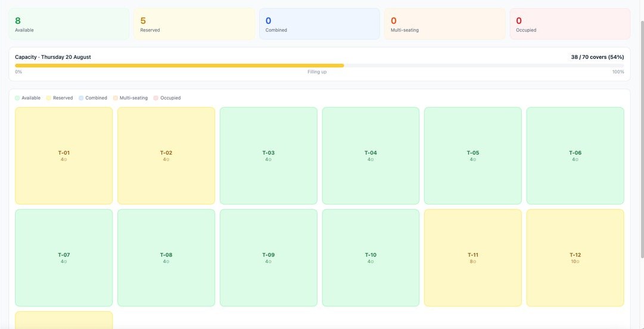Select available table T-06
This screenshot has height=329, width=644.
pyautogui.click(x=575, y=156)
